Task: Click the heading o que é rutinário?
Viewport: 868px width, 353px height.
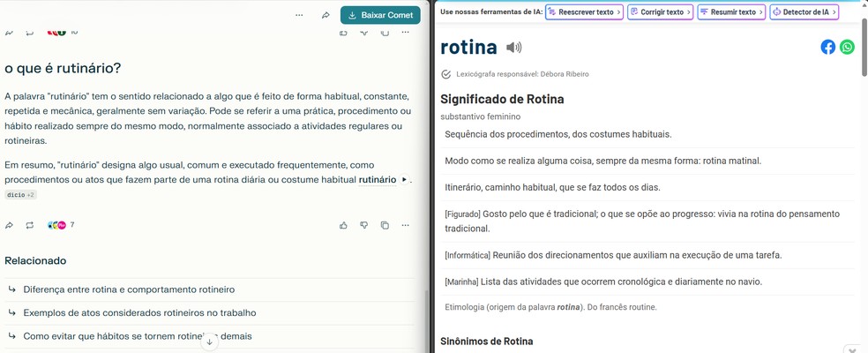Action: [63, 68]
